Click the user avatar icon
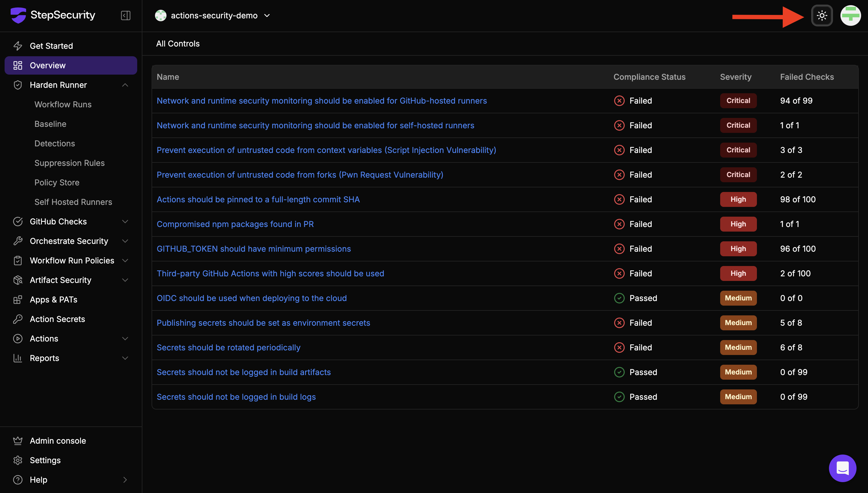This screenshot has width=868, height=493. tap(850, 15)
